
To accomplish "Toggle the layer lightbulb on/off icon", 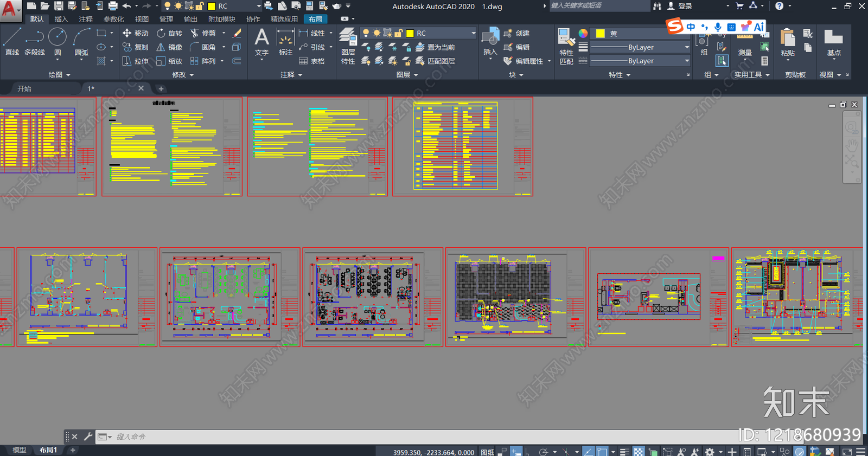I will [x=366, y=33].
